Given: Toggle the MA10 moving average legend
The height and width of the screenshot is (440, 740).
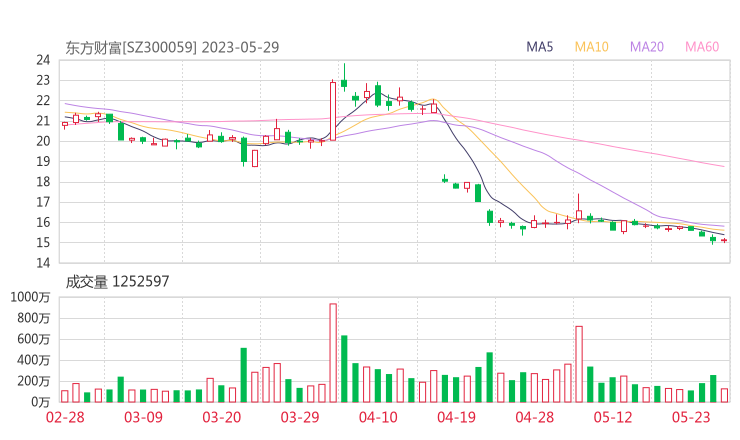Looking at the screenshot, I should coord(592,47).
